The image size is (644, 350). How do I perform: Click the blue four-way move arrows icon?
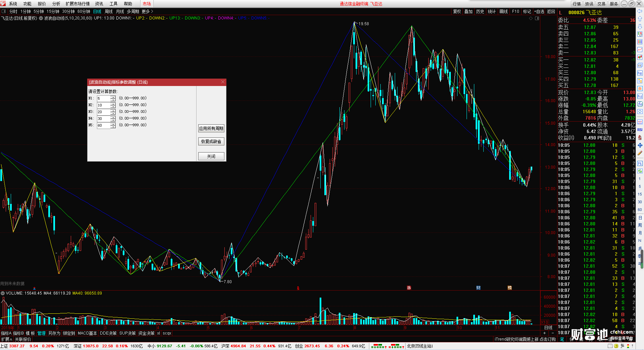(640, 145)
